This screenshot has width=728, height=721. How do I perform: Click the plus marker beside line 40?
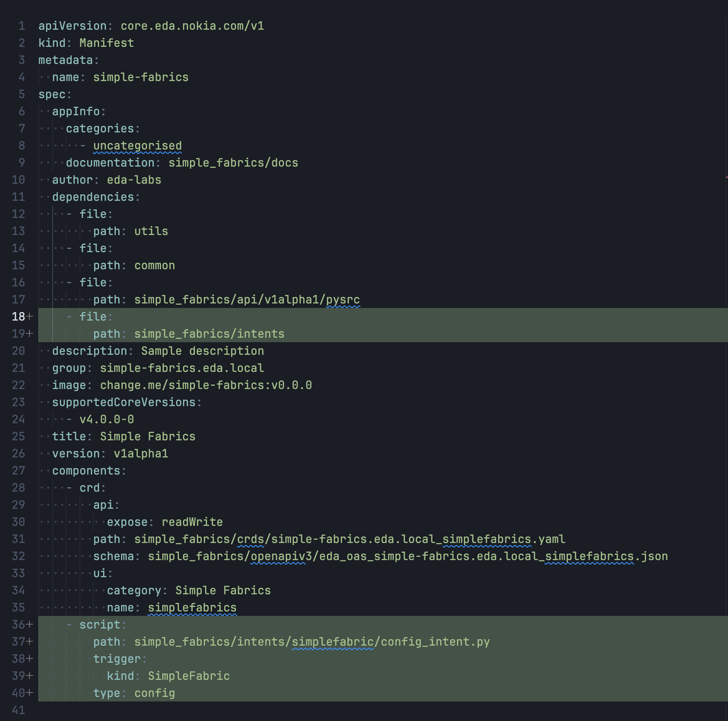pyautogui.click(x=29, y=693)
